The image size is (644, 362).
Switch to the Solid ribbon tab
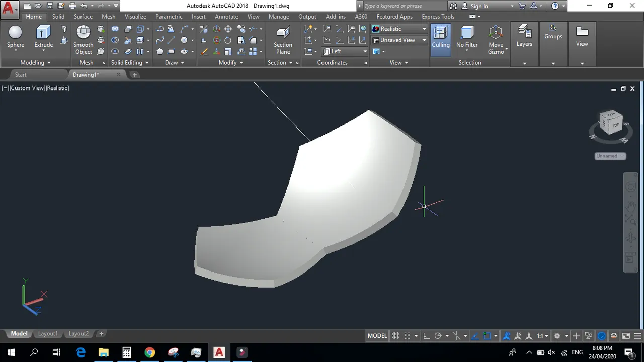point(58,17)
